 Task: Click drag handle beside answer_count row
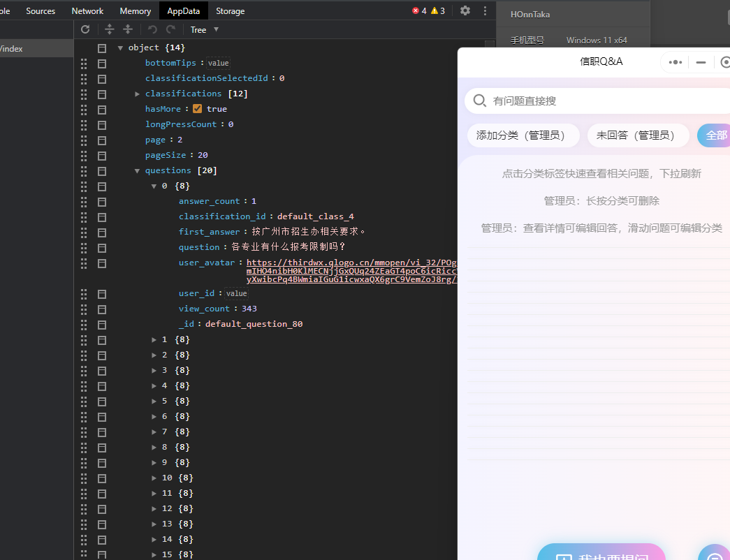tap(84, 202)
